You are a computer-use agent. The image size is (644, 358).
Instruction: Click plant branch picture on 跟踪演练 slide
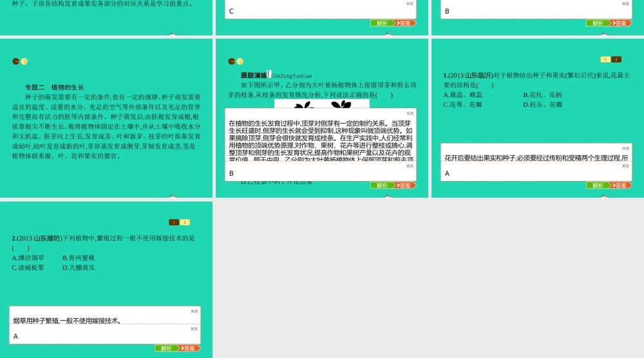click(x=322, y=104)
